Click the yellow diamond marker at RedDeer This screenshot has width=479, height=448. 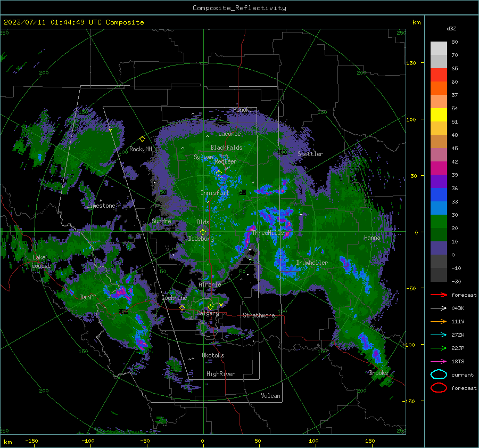point(219,173)
